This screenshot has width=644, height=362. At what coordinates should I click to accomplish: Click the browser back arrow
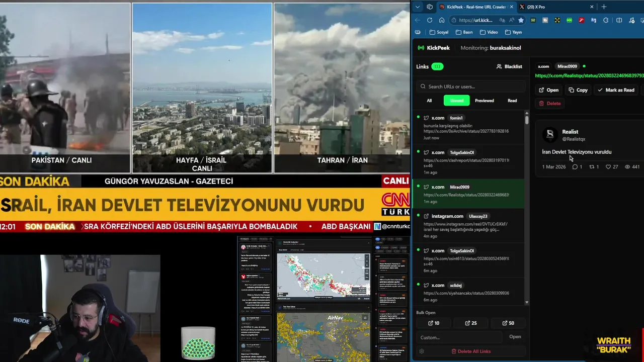(418, 20)
